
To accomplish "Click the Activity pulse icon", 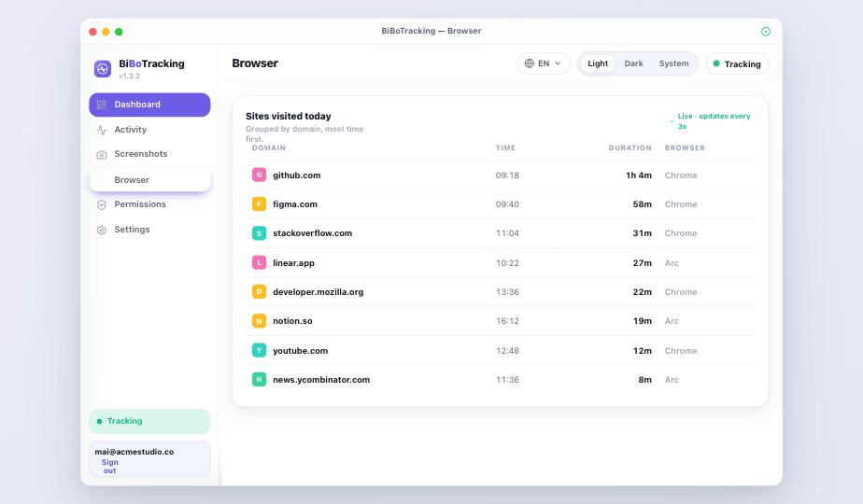I will pyautogui.click(x=102, y=130).
